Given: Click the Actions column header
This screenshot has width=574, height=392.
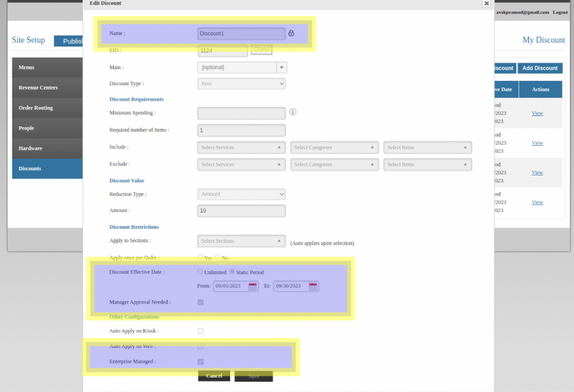Looking at the screenshot, I should pyautogui.click(x=541, y=89).
